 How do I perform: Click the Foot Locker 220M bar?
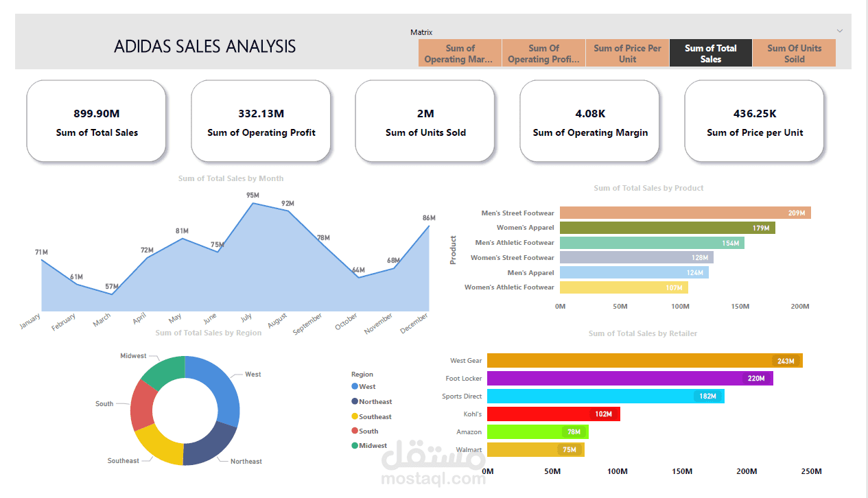(x=630, y=379)
